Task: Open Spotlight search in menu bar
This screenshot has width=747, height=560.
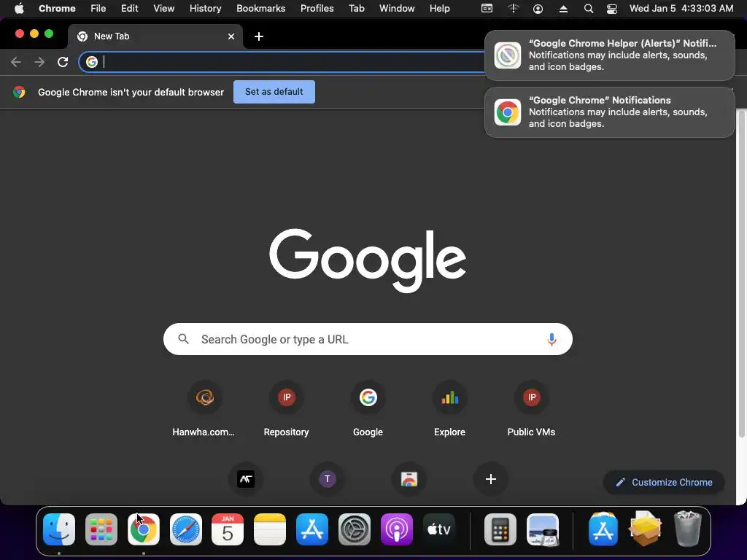Action: click(x=589, y=9)
